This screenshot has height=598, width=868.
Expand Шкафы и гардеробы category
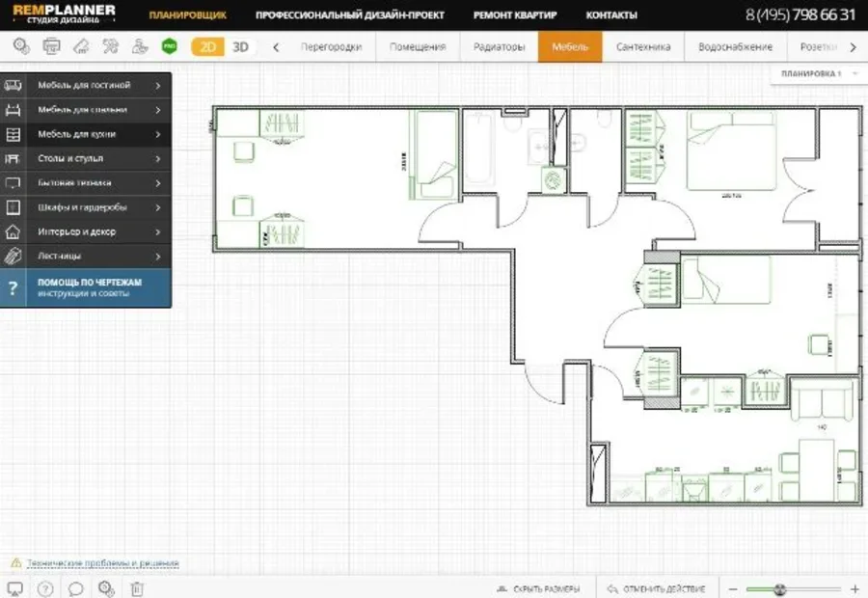(85, 207)
